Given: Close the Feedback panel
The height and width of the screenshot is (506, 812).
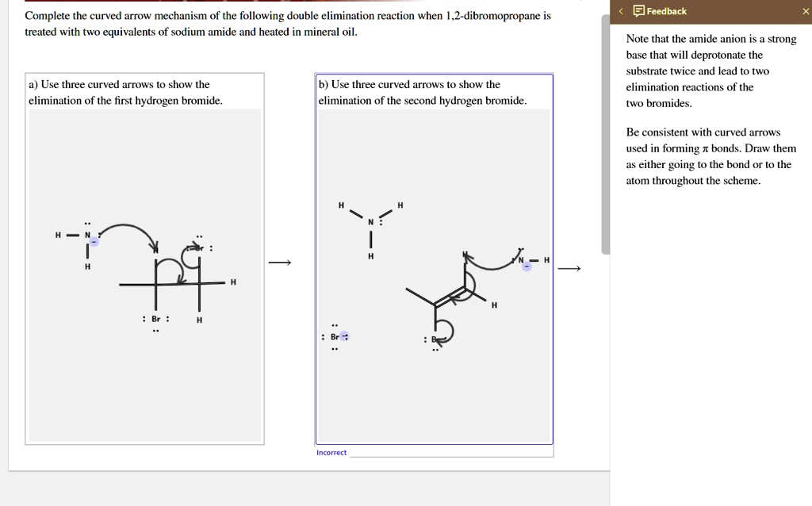Looking at the screenshot, I should (x=803, y=11).
